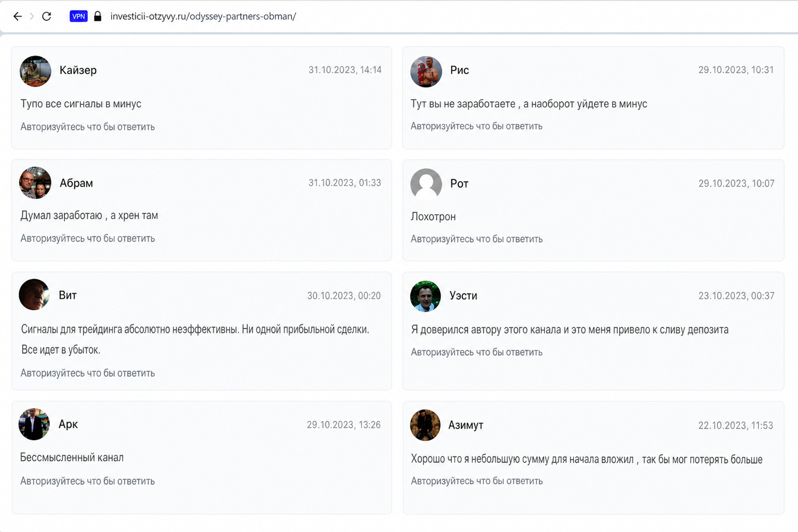Screen dimensions: 798x532
Task: Click the reply link under Вит's comment
Action: [88, 373]
